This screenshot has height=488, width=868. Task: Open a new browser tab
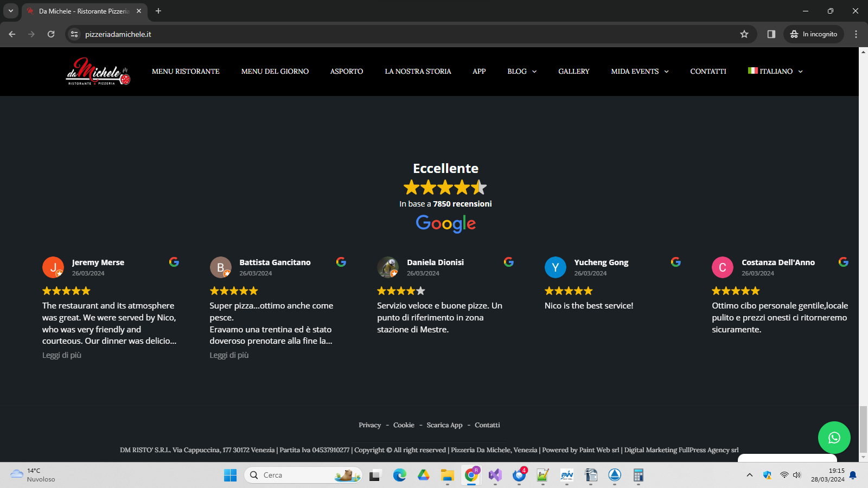pyautogui.click(x=158, y=11)
